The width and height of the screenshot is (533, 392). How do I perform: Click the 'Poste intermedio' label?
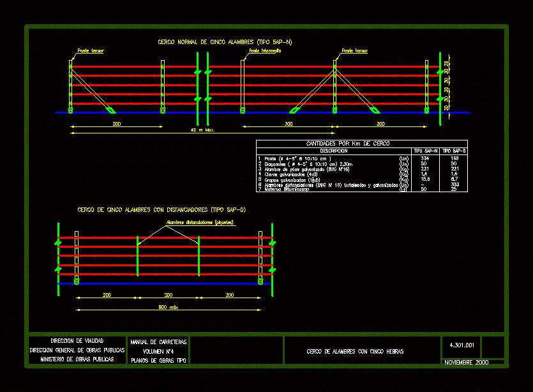(x=266, y=50)
